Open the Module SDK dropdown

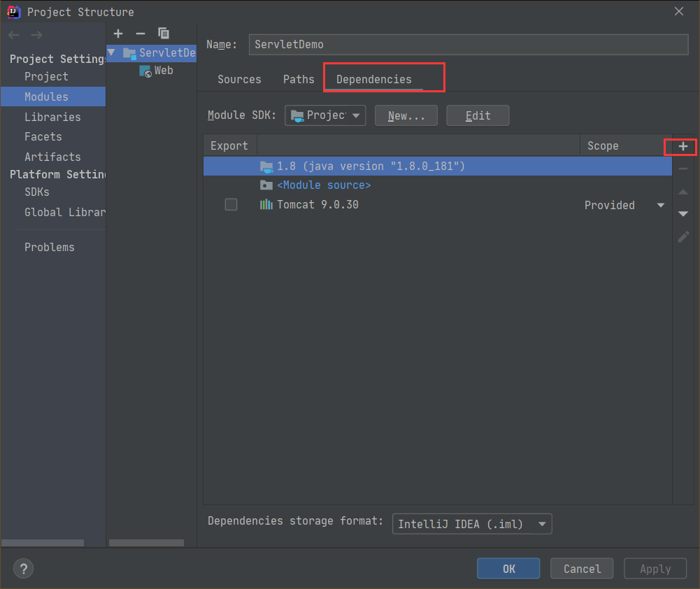pyautogui.click(x=325, y=115)
